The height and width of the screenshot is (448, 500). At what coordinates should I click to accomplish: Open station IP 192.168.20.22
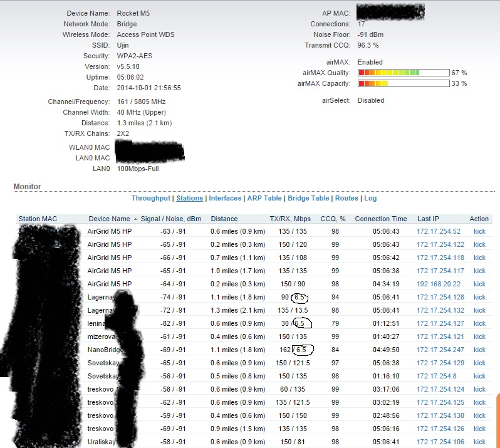[x=439, y=284]
